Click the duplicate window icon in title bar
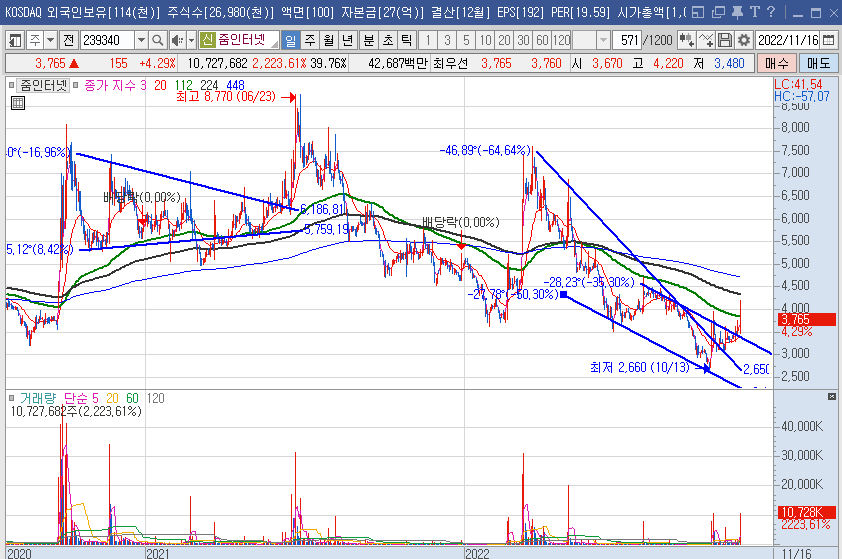Viewport: 842px width, 559px height. pos(718,12)
